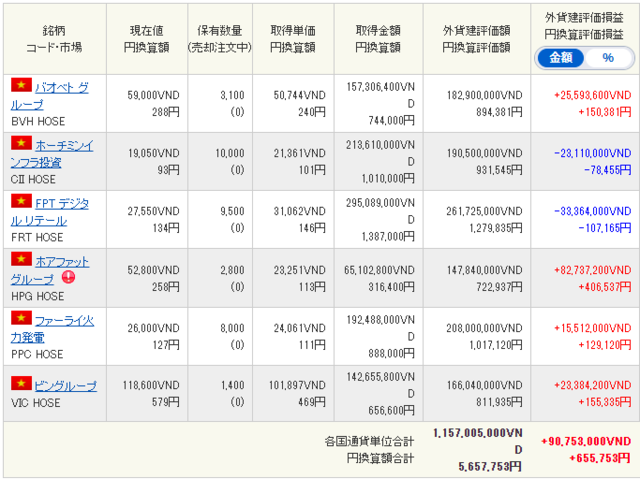
Task: Open the ビングループ stock link
Action: (67, 385)
